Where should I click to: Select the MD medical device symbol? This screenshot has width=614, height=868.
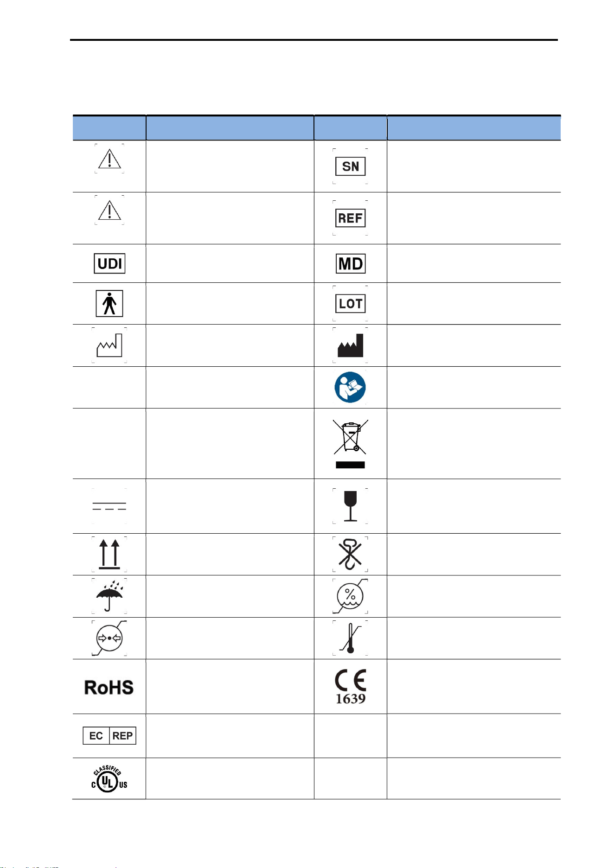[351, 263]
